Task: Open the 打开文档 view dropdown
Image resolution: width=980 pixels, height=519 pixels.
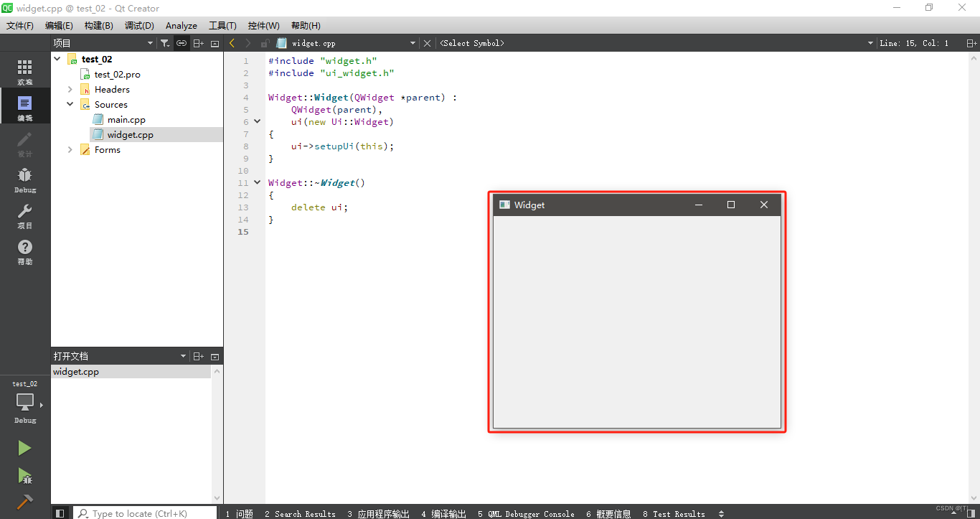Action: (x=183, y=356)
